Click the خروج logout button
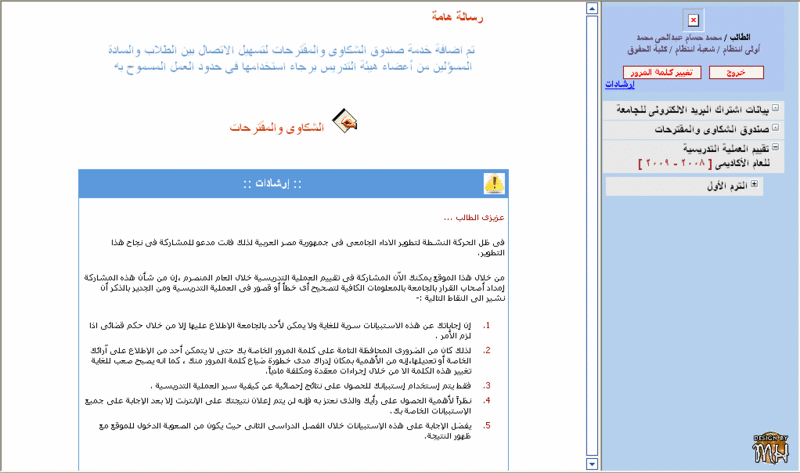800x473 pixels. (736, 72)
